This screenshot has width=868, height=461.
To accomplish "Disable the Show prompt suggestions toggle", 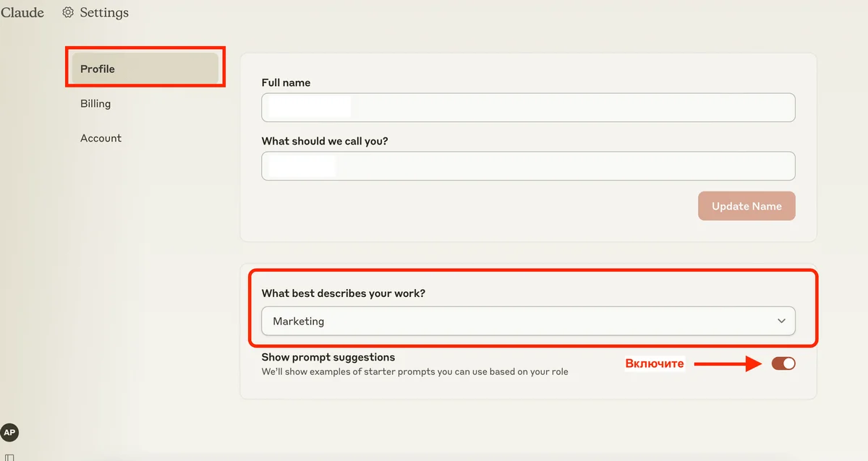I will click(x=783, y=363).
